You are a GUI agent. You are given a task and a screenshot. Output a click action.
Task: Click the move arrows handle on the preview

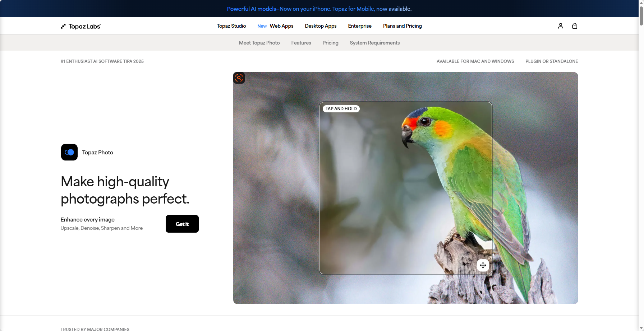tap(483, 265)
